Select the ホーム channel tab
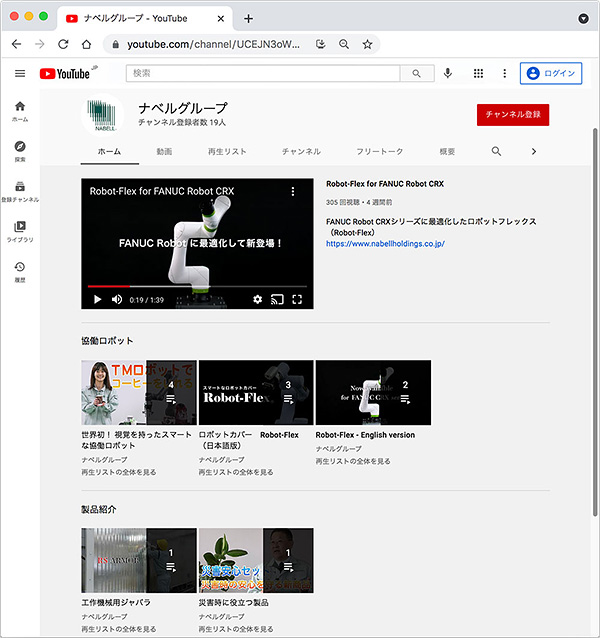 point(109,152)
